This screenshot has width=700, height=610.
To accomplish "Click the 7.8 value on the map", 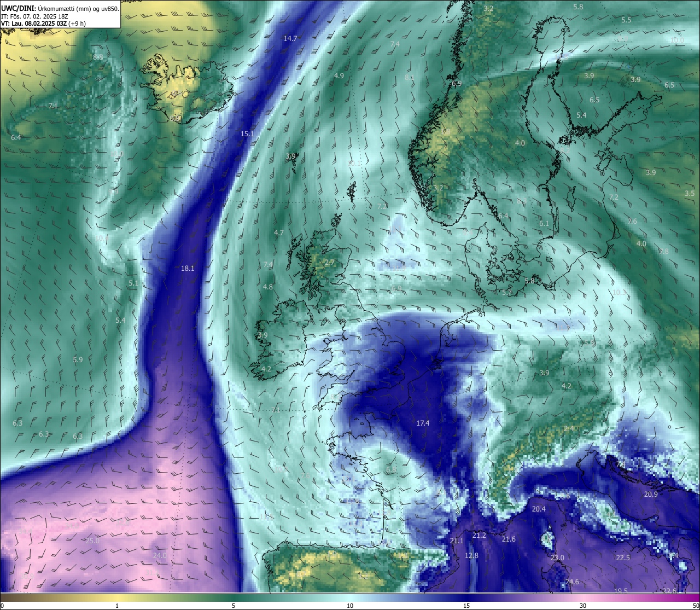I will pyautogui.click(x=664, y=251).
